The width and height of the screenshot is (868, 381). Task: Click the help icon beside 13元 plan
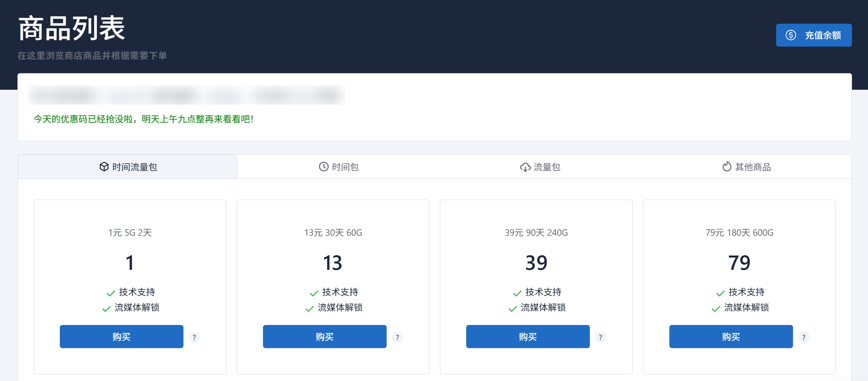[x=397, y=337]
